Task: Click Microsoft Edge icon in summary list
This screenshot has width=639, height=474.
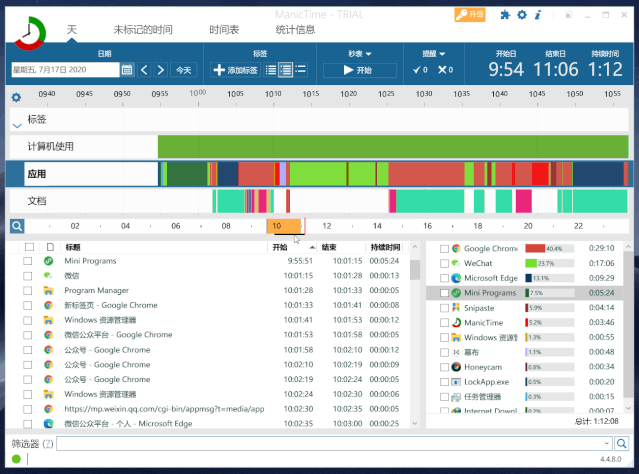Action: pyautogui.click(x=456, y=278)
